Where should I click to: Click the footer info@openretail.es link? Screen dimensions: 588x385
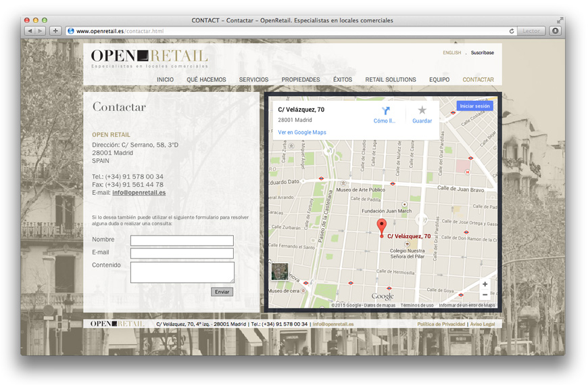333,324
